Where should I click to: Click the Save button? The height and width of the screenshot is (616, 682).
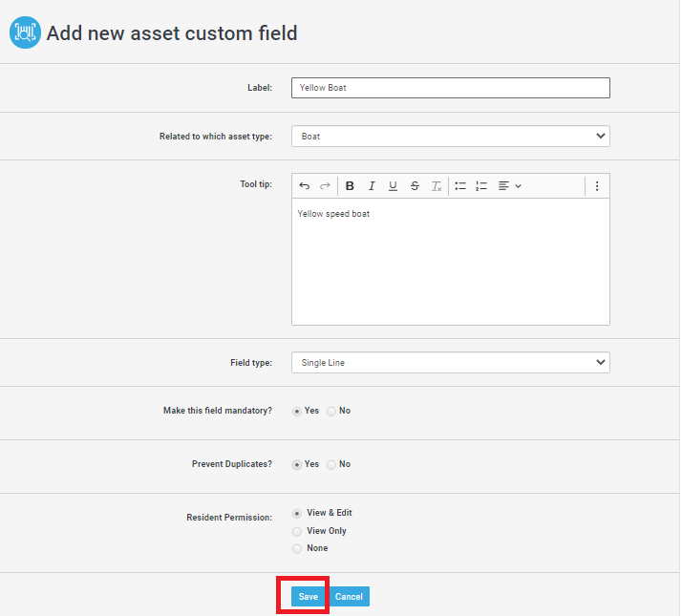pyautogui.click(x=308, y=596)
